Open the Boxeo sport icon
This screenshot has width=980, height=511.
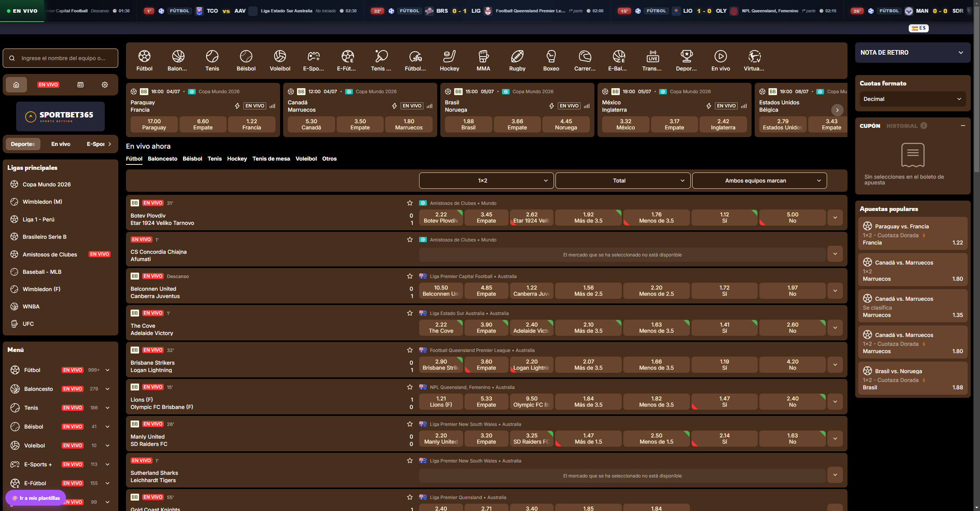[551, 56]
